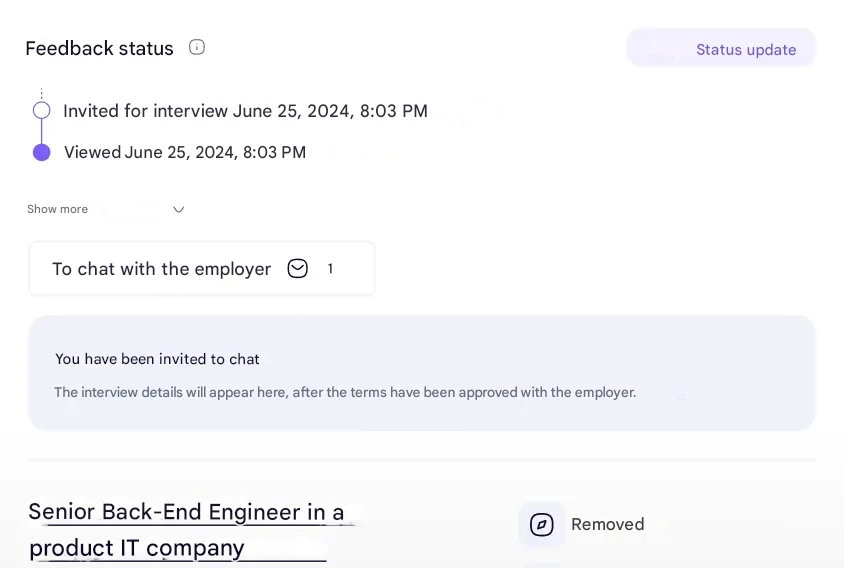Click the You have been invited to chat heading

point(157,359)
